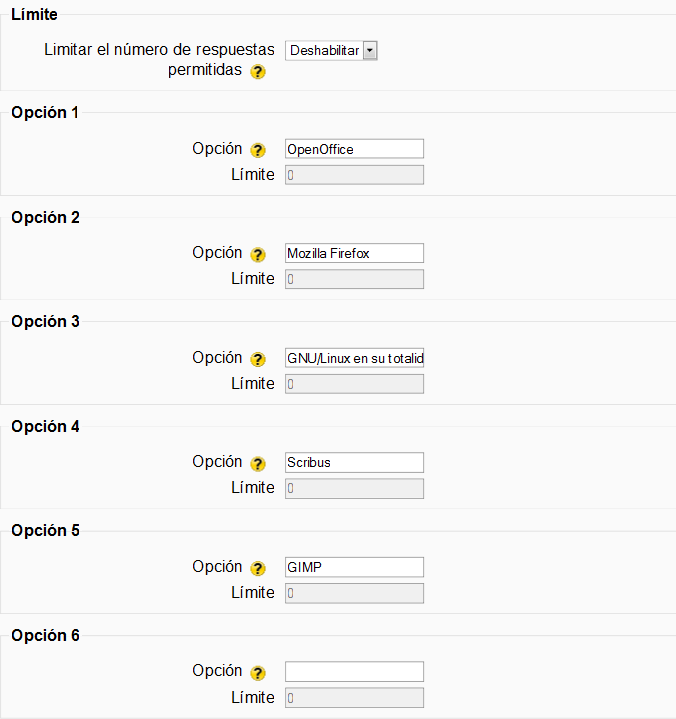Click the empty Opción 6 text field

pos(354,671)
